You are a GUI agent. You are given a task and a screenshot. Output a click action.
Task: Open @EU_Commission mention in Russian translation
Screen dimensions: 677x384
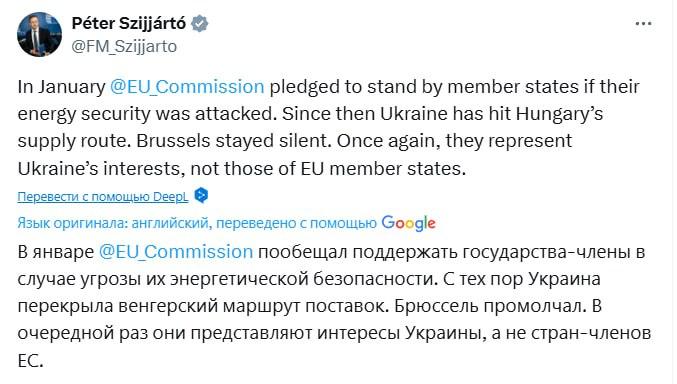tap(176, 252)
